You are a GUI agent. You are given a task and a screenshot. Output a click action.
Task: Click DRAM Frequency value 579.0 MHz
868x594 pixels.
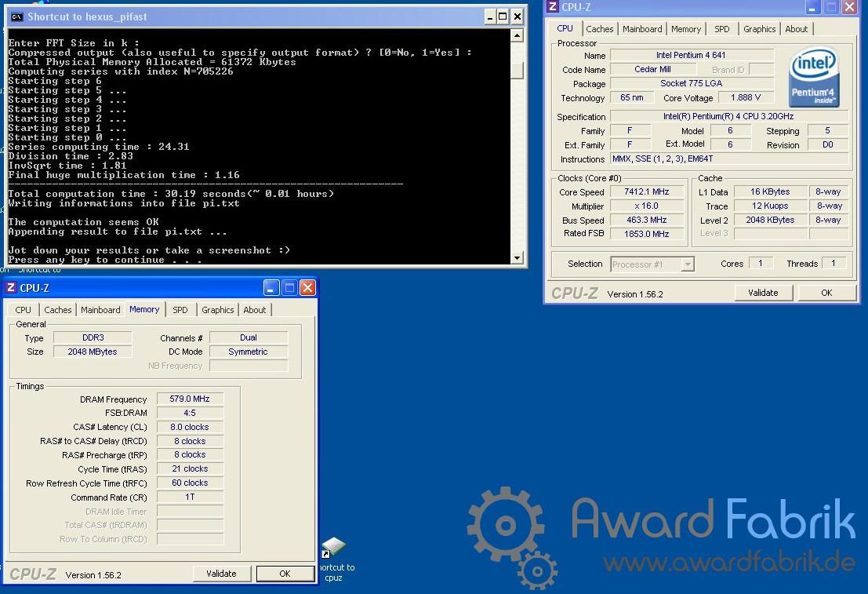coord(190,399)
